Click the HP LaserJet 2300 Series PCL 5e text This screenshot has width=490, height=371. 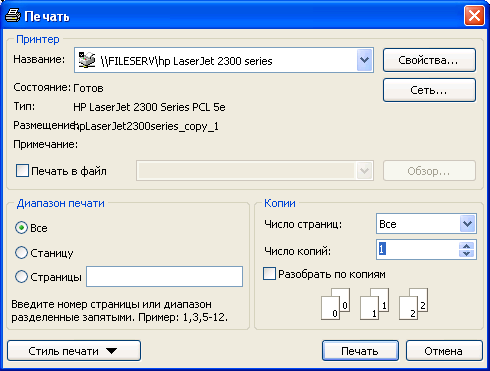[x=149, y=107]
